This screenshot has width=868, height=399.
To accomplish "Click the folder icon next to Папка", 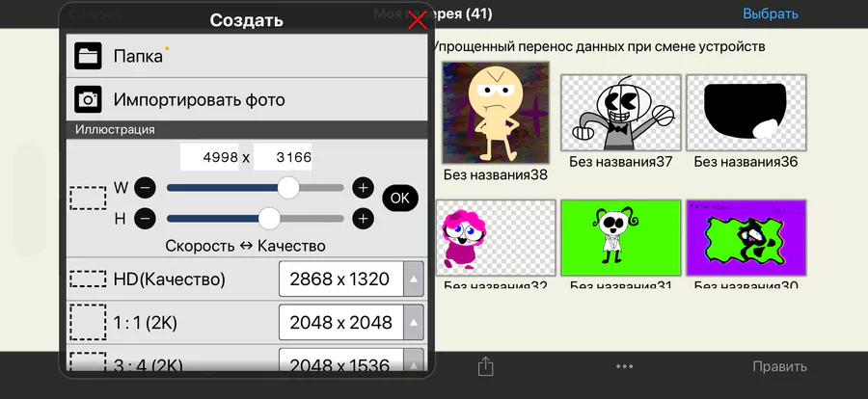I will [88, 56].
